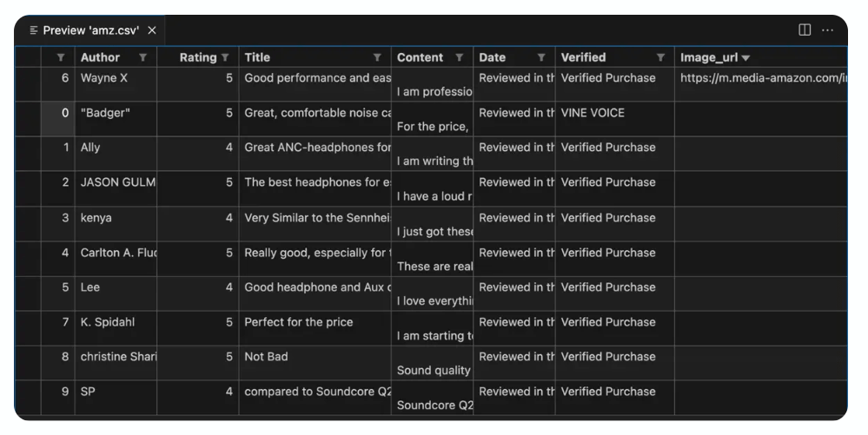The width and height of the screenshot is (868, 435).
Task: Open filter for the Rating column
Action: point(225,57)
